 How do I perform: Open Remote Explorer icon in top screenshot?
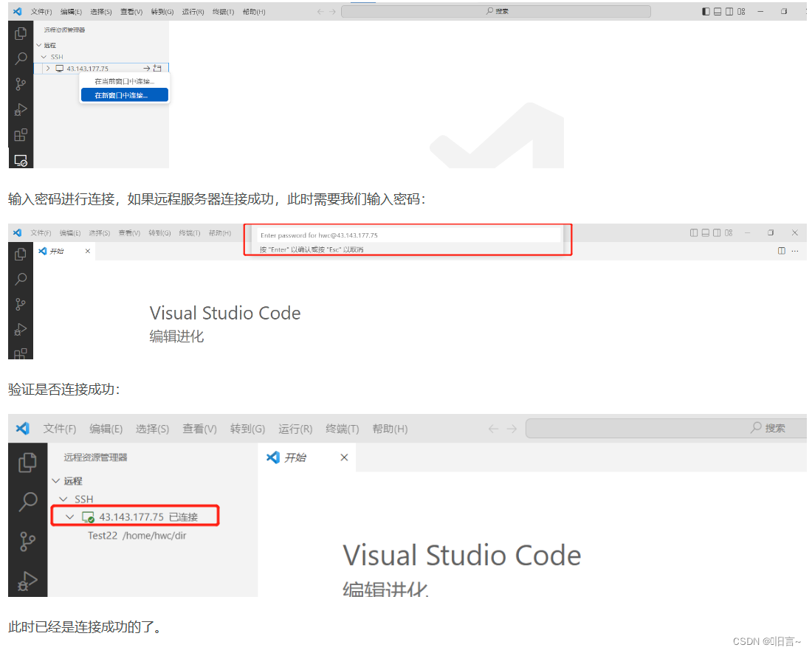(21, 160)
